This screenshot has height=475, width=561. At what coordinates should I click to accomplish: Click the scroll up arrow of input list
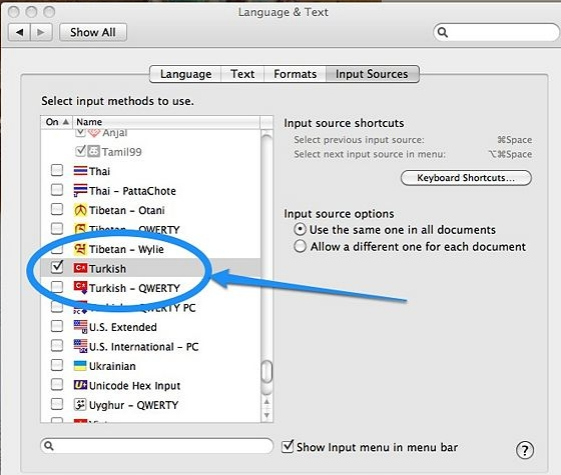(267, 402)
